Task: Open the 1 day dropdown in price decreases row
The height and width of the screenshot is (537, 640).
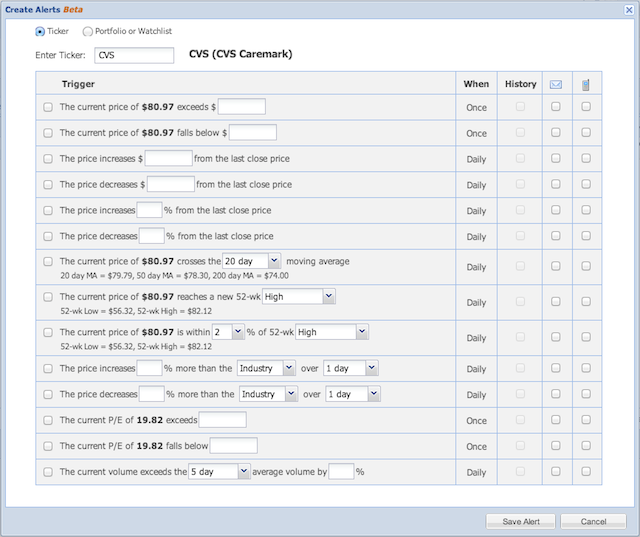Action: (x=353, y=394)
